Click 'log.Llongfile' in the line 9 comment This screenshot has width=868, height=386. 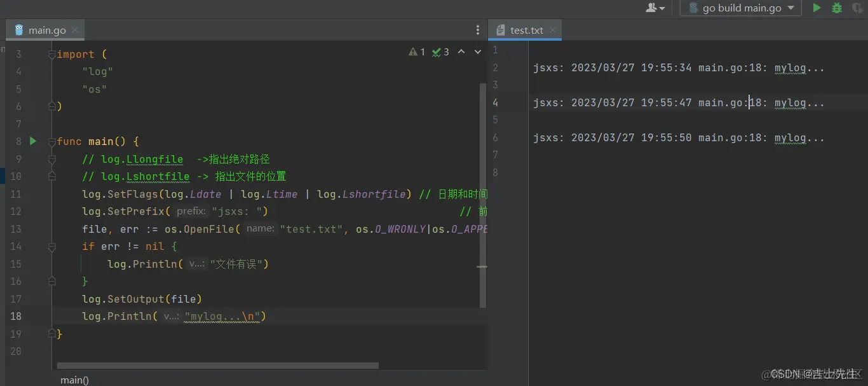tap(142, 159)
